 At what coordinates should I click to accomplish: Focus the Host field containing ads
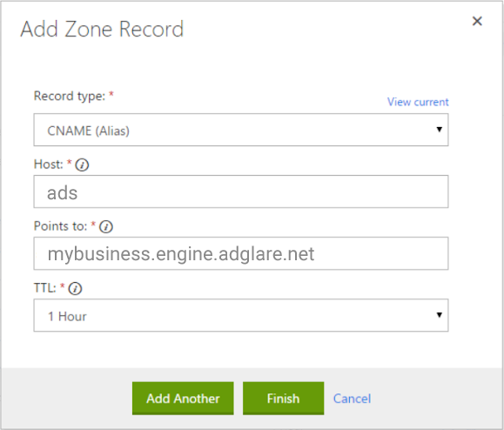(x=241, y=191)
